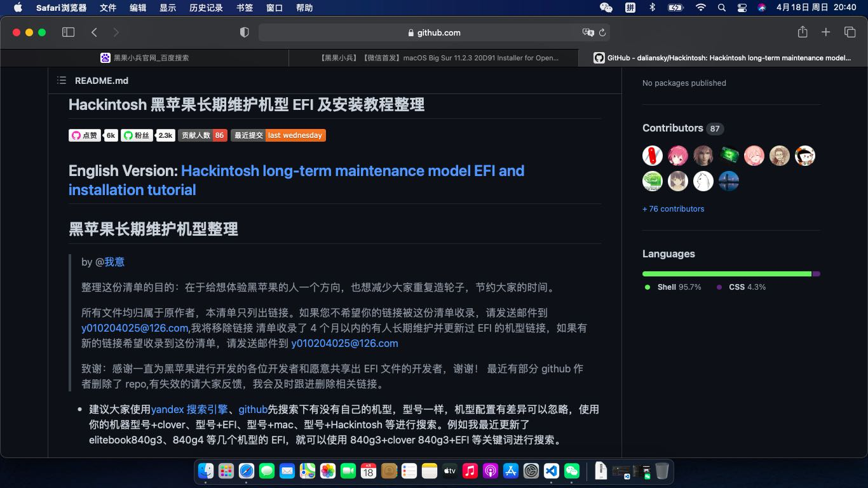
Task: Open the Share icon in Safari toolbar
Action: click(x=802, y=32)
